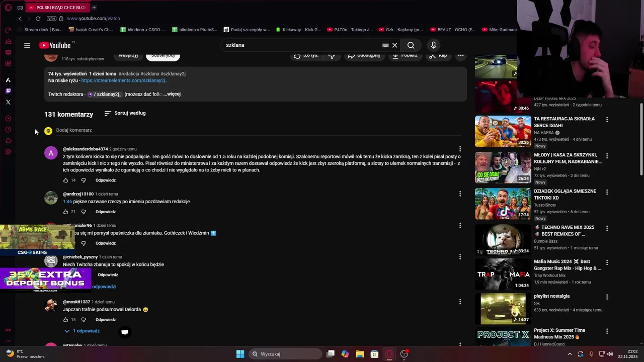Click the taskbar Wyszukaj search box
644x362 pixels.
(x=286, y=354)
